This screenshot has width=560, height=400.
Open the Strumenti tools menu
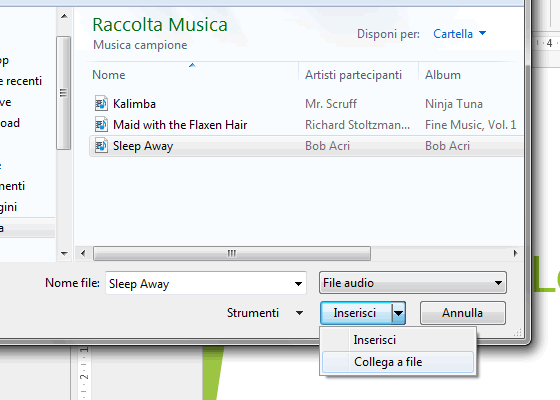click(x=265, y=313)
